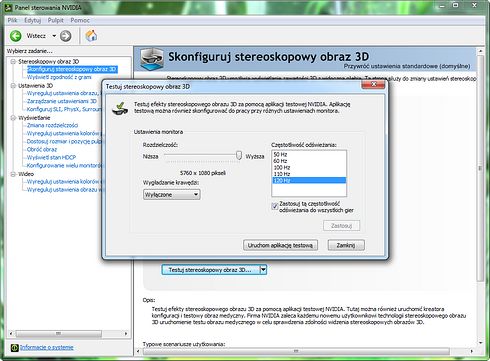Click Informacje o systemie link
Viewport: 490px width, 361px height.
tap(47, 347)
